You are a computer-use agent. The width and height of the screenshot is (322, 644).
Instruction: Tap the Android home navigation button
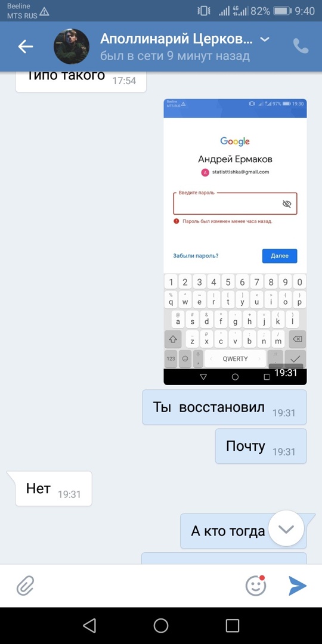[x=161, y=626]
